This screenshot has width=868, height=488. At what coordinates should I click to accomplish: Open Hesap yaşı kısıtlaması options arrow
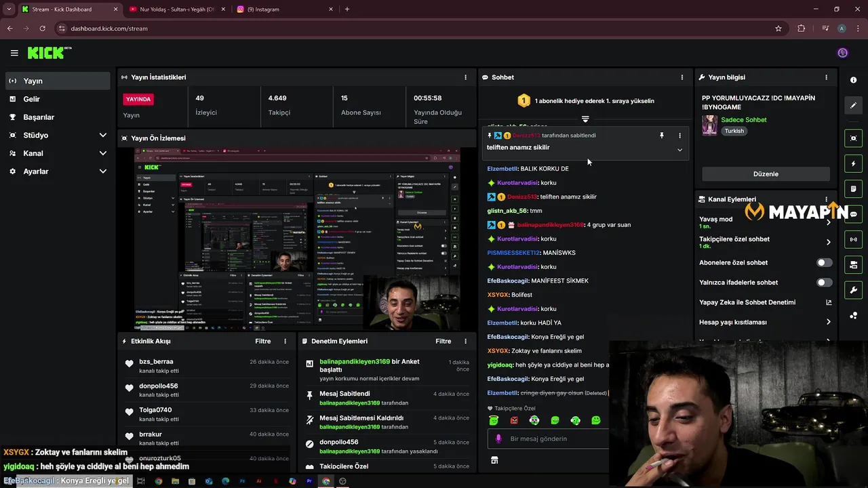[x=829, y=322]
